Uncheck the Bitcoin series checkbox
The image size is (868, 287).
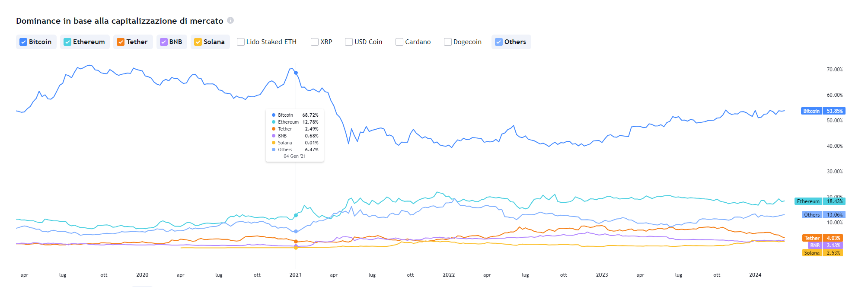[24, 42]
